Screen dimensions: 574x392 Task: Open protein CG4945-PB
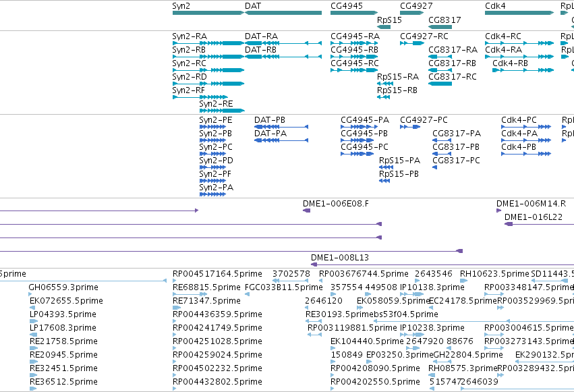[357, 140]
